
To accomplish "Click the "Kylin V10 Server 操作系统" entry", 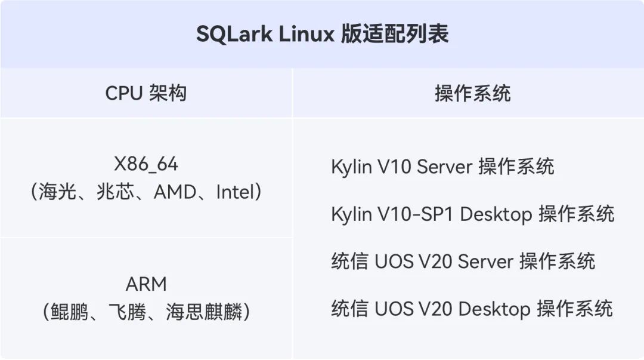I will (x=442, y=167).
